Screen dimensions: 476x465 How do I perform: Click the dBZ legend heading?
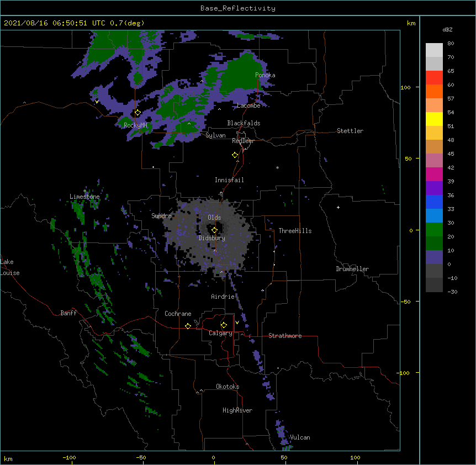point(447,30)
